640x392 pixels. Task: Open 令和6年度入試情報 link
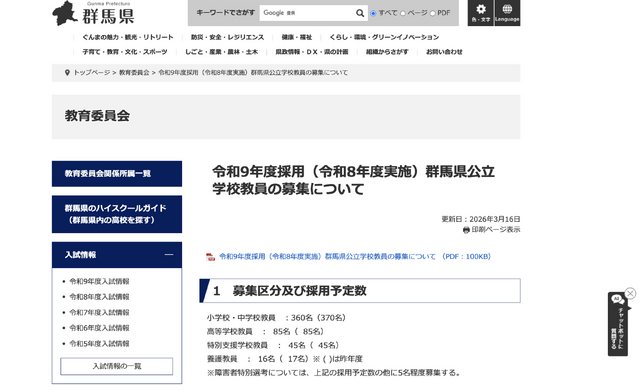pyautogui.click(x=99, y=328)
